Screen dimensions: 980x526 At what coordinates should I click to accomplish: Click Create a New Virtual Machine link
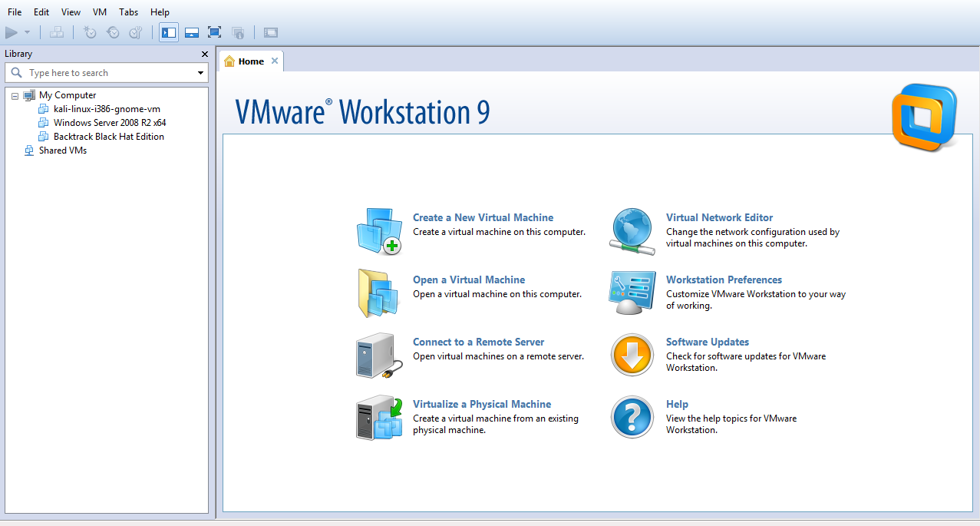pyautogui.click(x=483, y=217)
